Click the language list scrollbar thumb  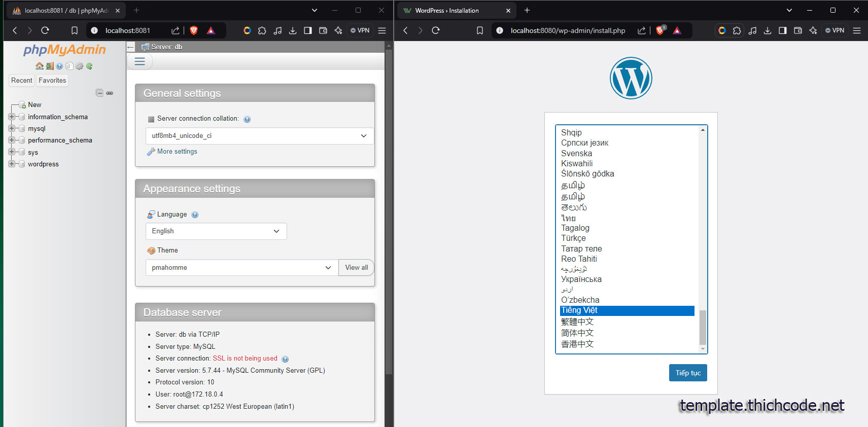point(703,327)
